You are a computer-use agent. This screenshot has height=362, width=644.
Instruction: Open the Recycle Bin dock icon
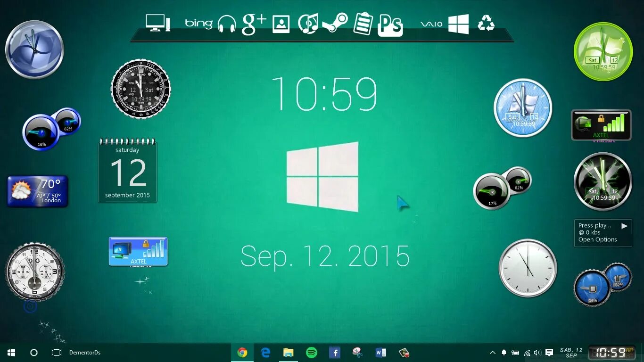point(486,23)
